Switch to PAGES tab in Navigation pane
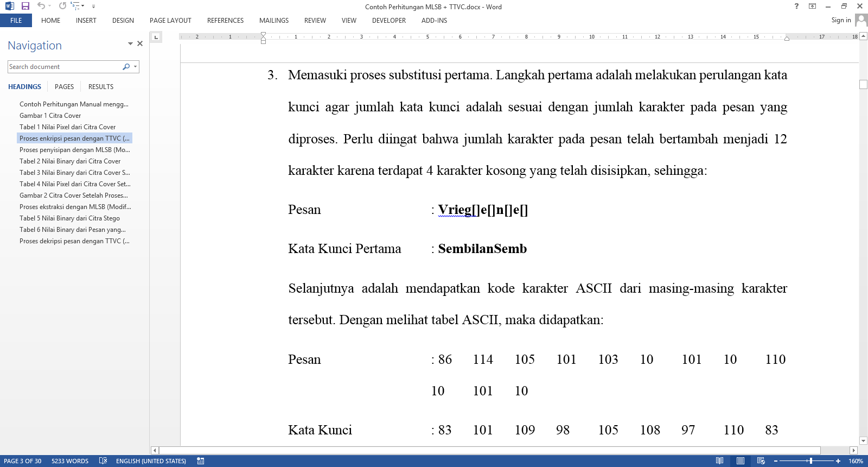This screenshot has height=467, width=868. (64, 87)
